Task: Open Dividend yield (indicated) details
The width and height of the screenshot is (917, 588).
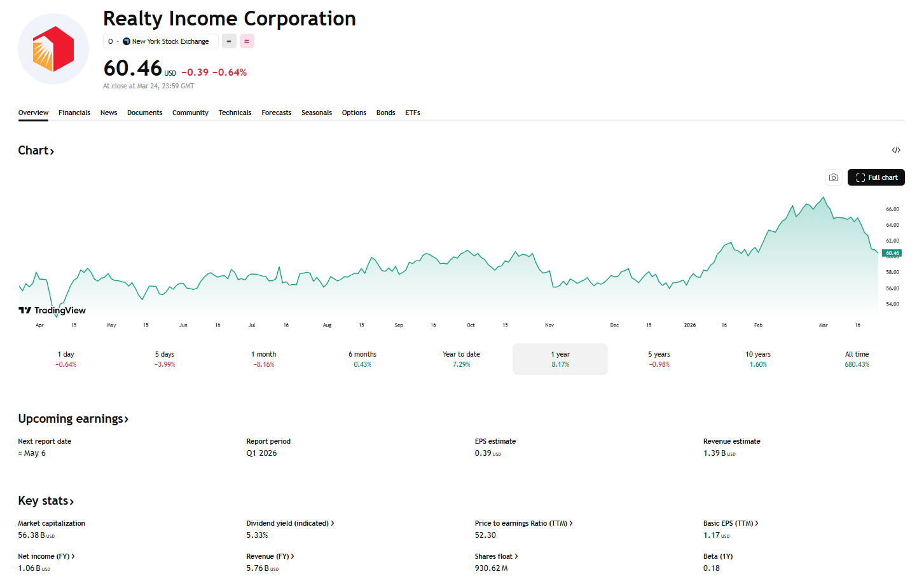Action: 290,523
